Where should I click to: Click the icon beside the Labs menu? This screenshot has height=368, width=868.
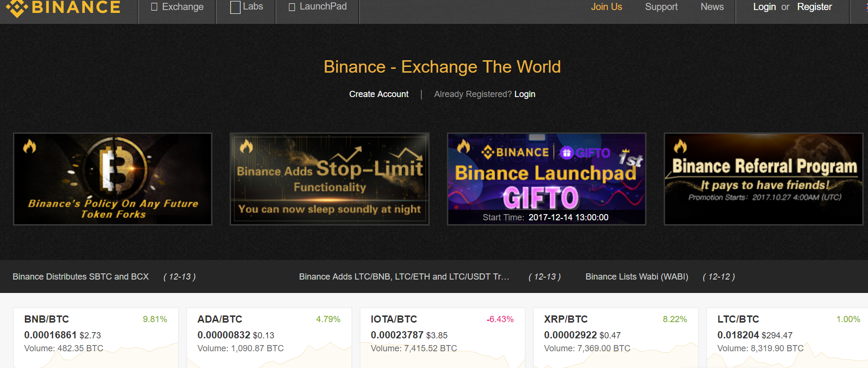(x=235, y=7)
